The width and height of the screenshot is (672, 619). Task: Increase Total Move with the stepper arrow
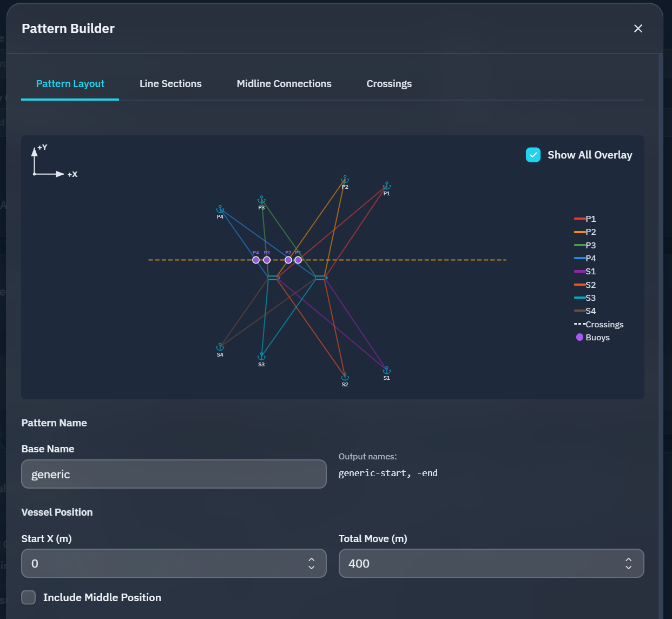pos(628,559)
